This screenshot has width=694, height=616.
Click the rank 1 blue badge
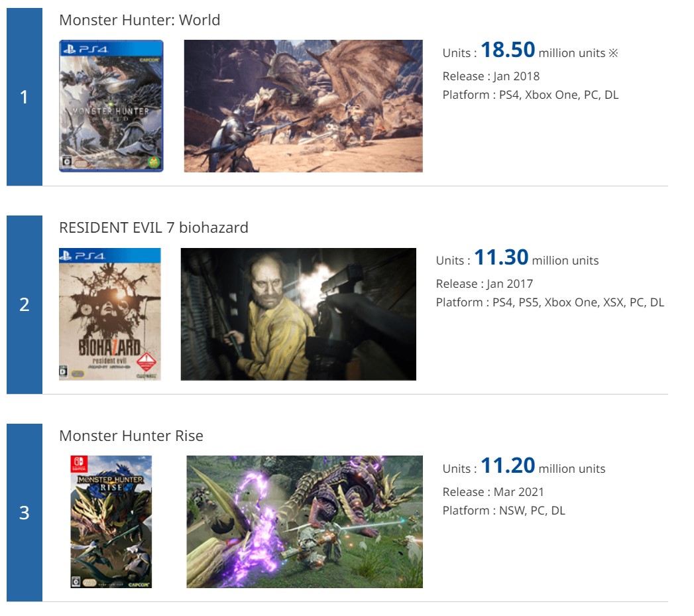(25, 97)
